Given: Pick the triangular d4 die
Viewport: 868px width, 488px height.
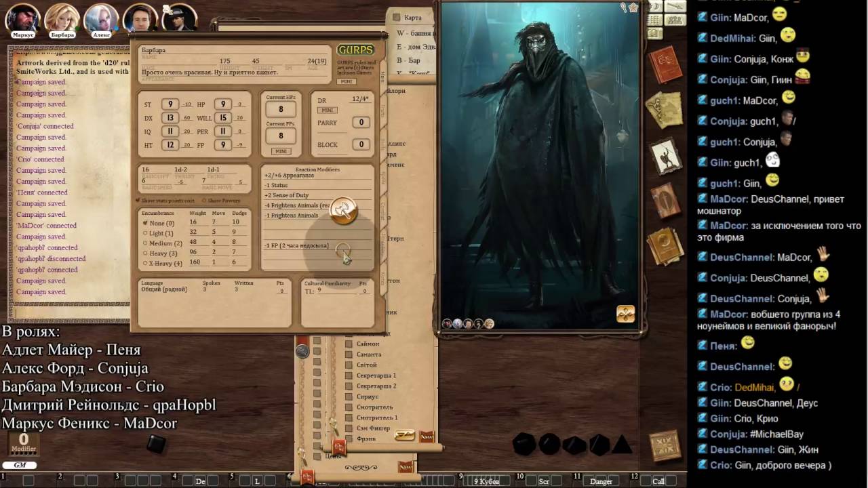Looking at the screenshot, I should tap(622, 445).
